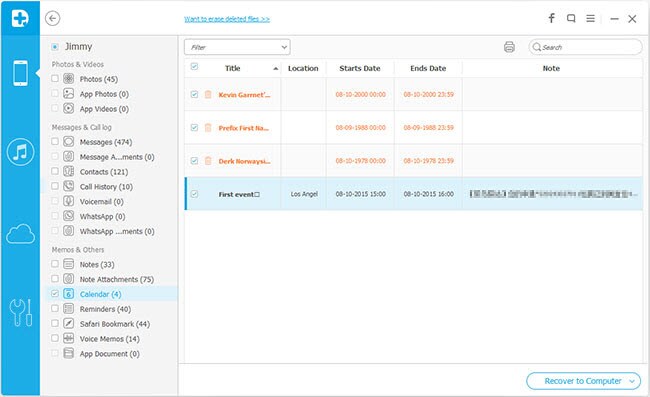The image size is (650, 397).
Task: Open the Reminders (40) category
Action: pos(105,309)
